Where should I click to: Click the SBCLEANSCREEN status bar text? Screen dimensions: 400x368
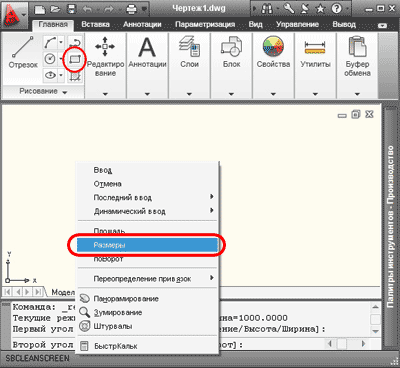(37, 359)
